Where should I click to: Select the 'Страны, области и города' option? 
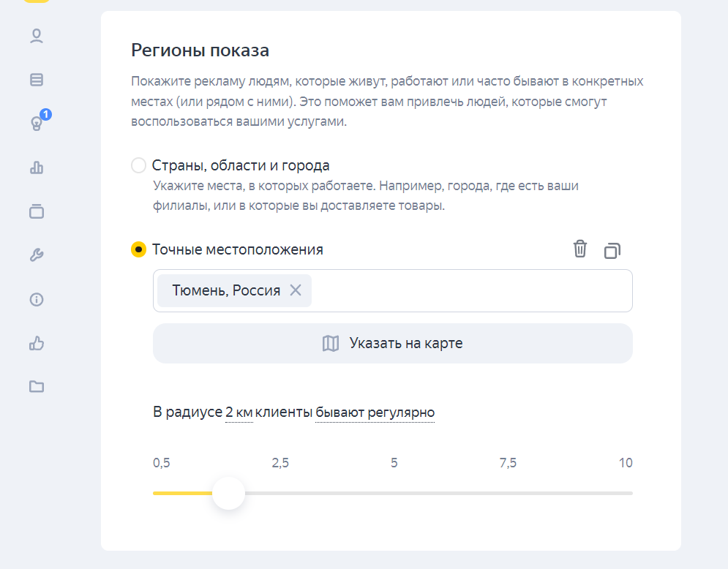coord(138,165)
